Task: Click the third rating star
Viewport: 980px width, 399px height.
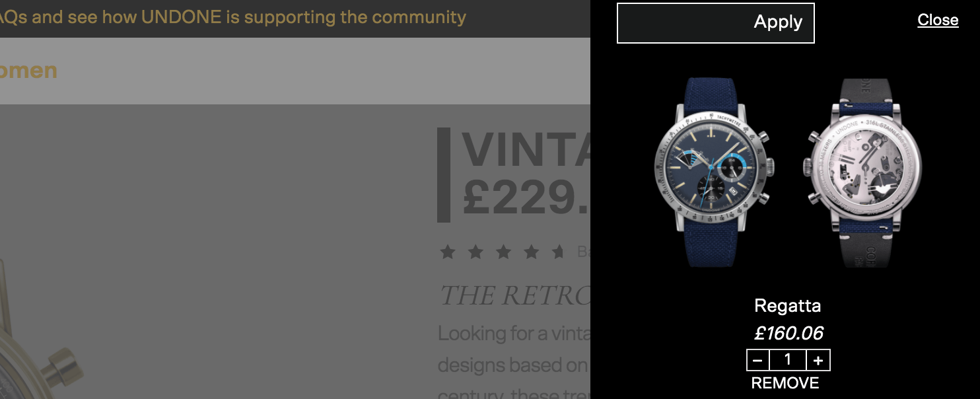Action: 503,252
